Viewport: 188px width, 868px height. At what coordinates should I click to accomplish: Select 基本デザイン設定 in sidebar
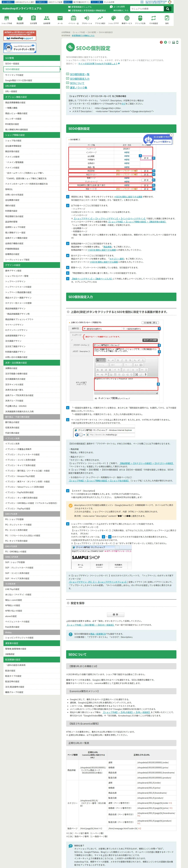click(32, 271)
